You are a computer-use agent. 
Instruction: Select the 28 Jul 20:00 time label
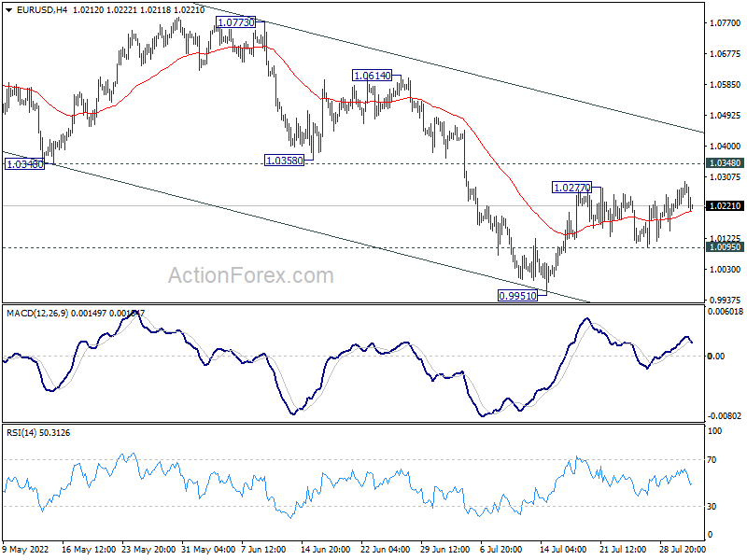(683, 550)
